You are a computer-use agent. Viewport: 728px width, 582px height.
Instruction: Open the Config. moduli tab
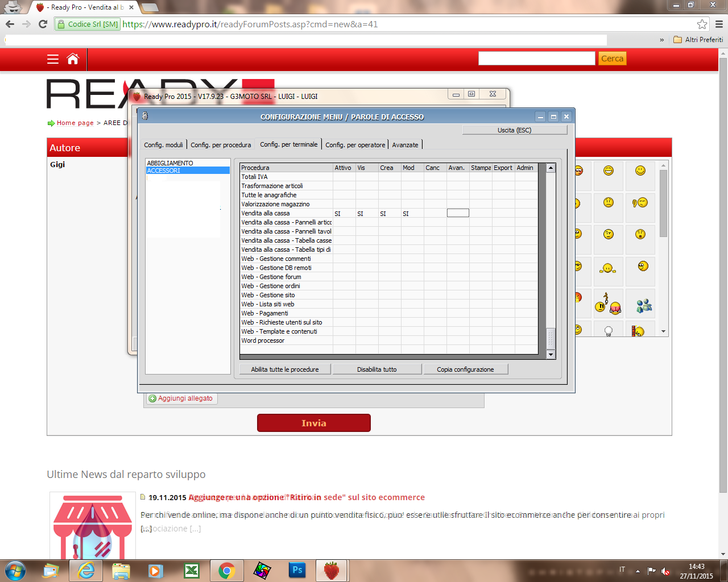pos(164,145)
